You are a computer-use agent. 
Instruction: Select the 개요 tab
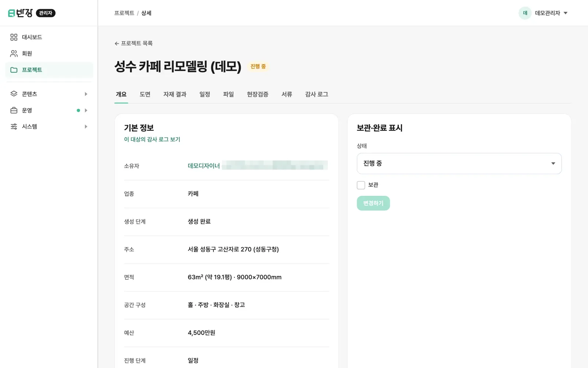coord(121,94)
